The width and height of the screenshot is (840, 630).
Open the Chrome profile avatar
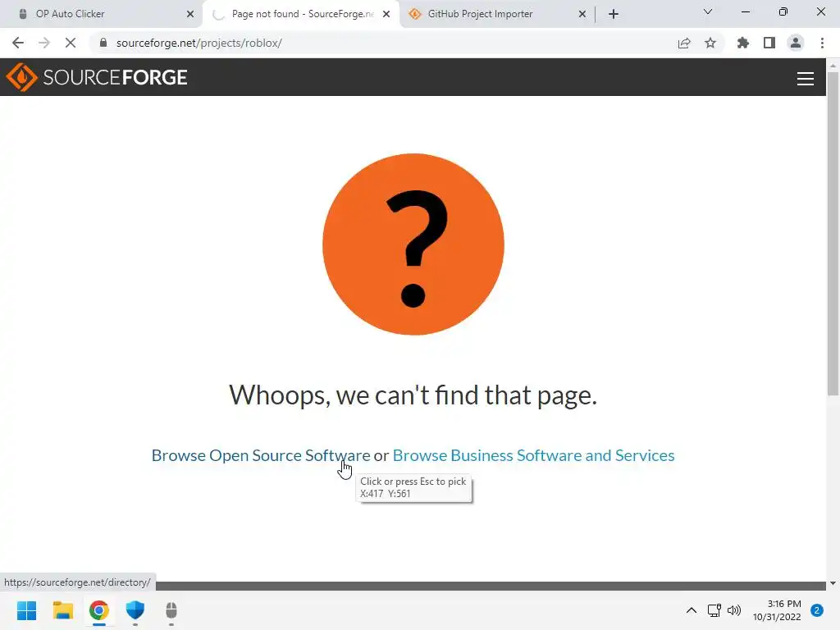click(x=796, y=43)
